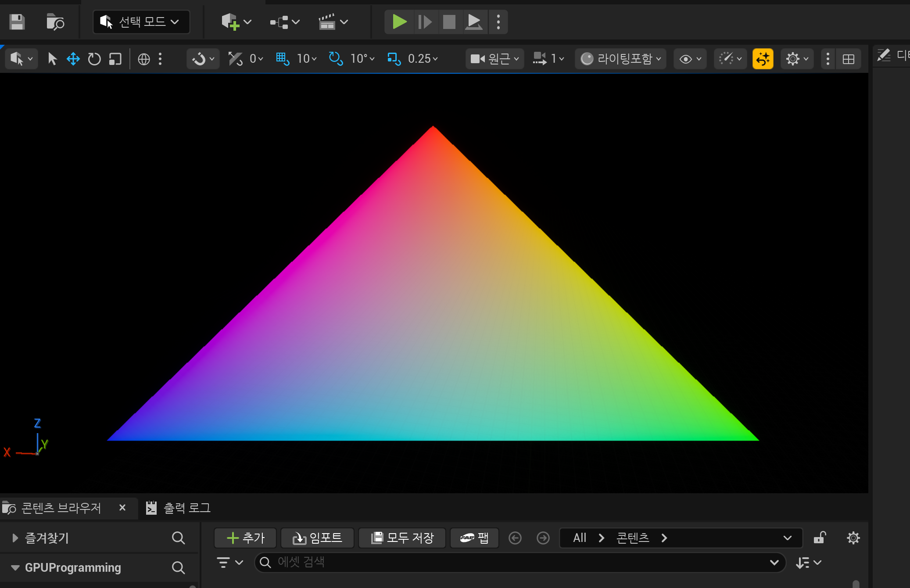Select the Rotate transform tool
The image size is (910, 588).
tap(94, 59)
